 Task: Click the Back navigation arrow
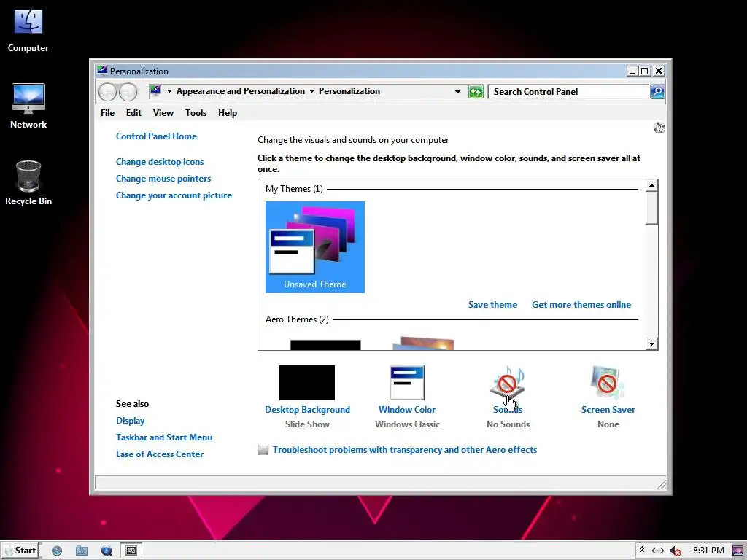pos(108,91)
